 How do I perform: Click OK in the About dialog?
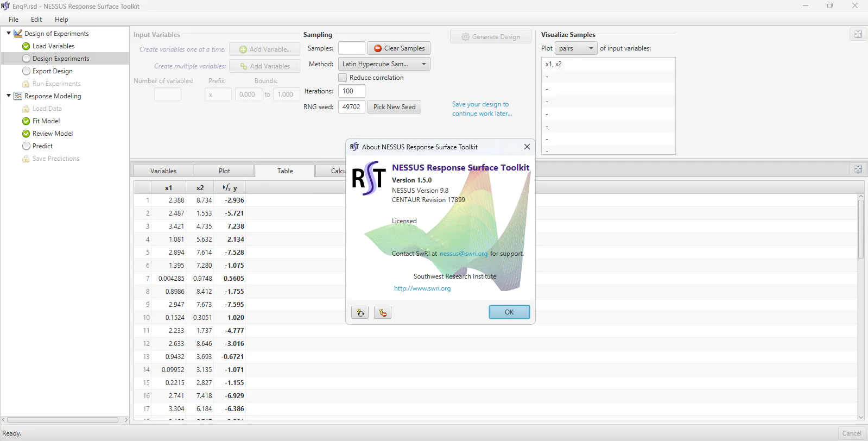[509, 312]
